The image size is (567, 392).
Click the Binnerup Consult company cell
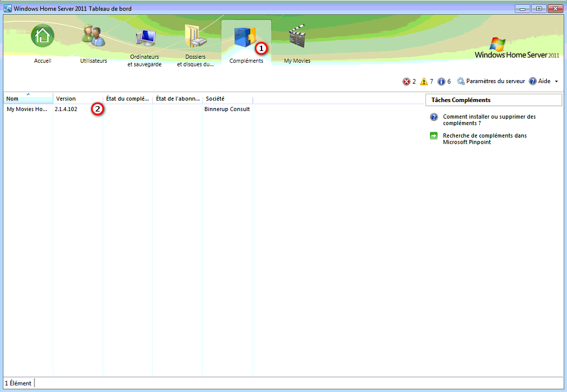pyautogui.click(x=227, y=109)
